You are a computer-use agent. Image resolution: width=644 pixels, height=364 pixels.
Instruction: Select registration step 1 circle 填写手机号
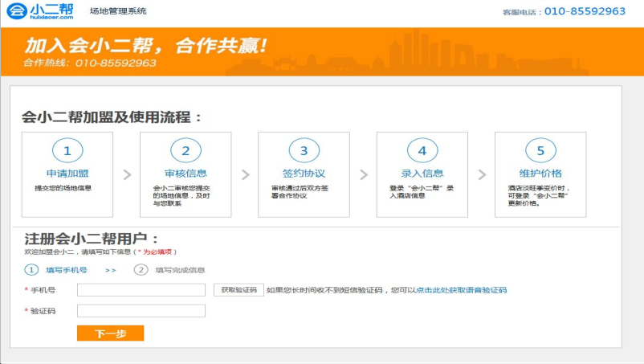tap(31, 270)
